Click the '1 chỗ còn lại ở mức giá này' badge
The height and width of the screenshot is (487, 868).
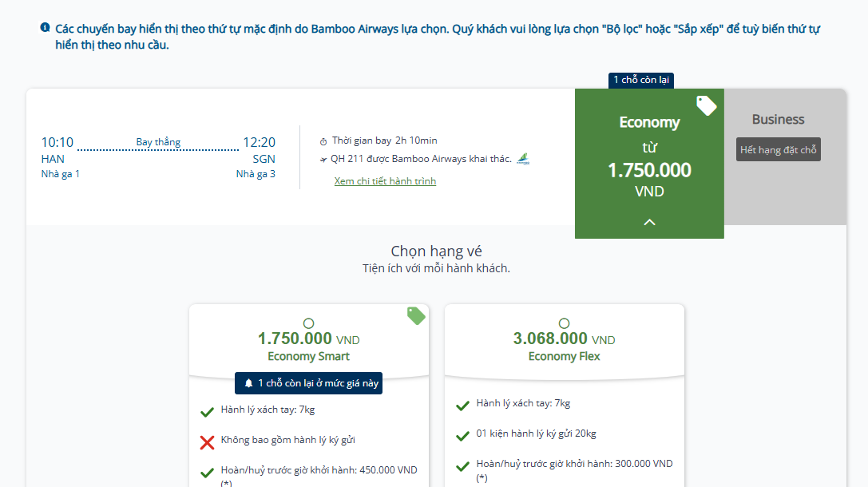click(308, 383)
